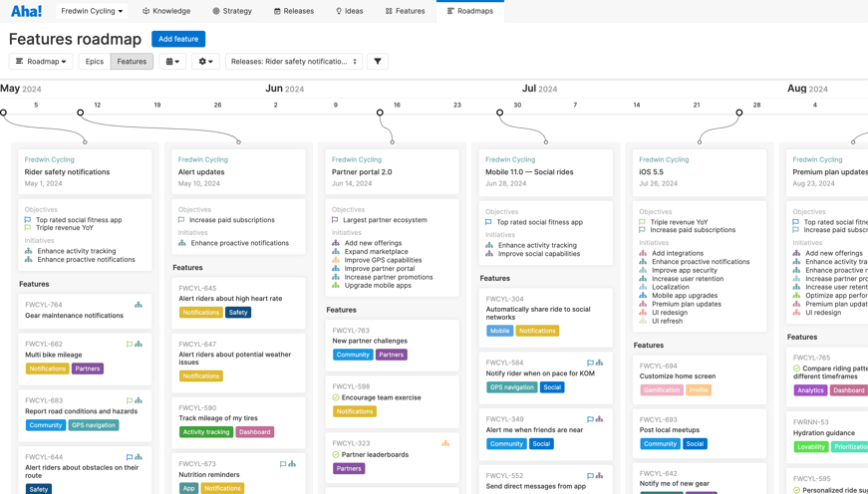Click flag icon beside Largest partner ecosystem
The image size is (868, 494).
(335, 220)
